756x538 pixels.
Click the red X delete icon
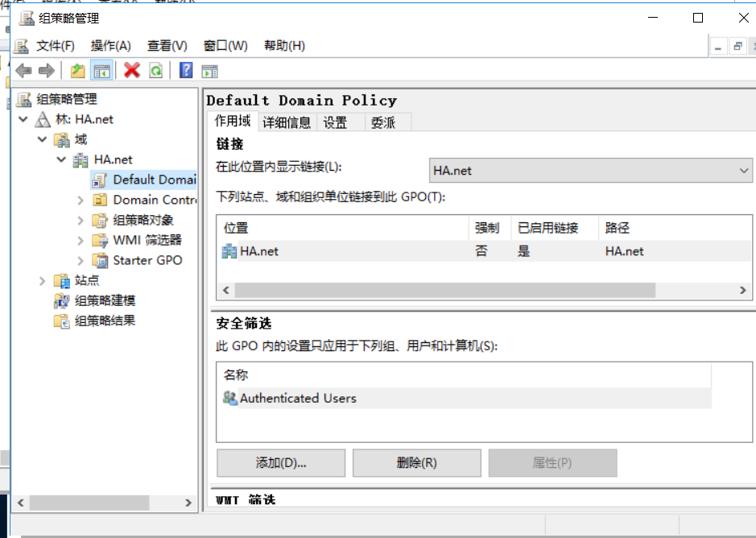tap(132, 71)
